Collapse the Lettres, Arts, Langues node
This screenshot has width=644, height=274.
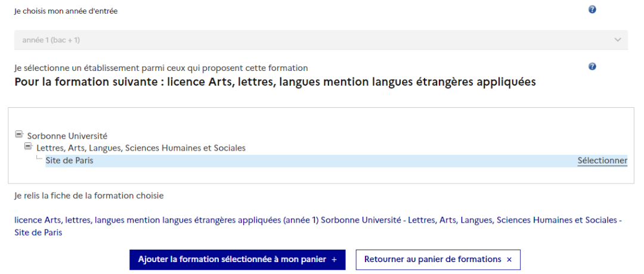28,147
